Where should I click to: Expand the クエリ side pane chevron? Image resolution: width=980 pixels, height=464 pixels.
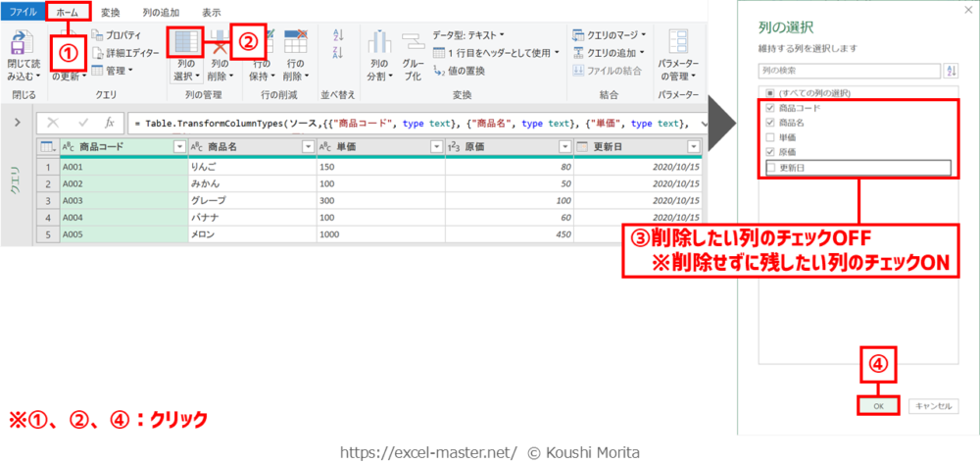coord(18,123)
